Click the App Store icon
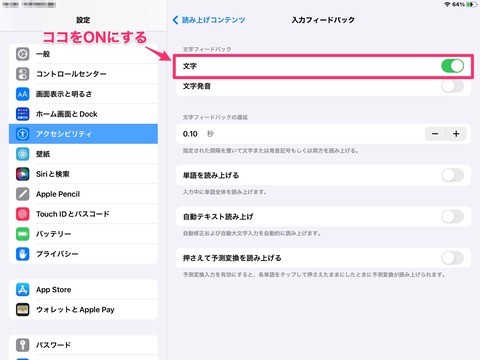Image resolution: width=480 pixels, height=360 pixels. 23,290
